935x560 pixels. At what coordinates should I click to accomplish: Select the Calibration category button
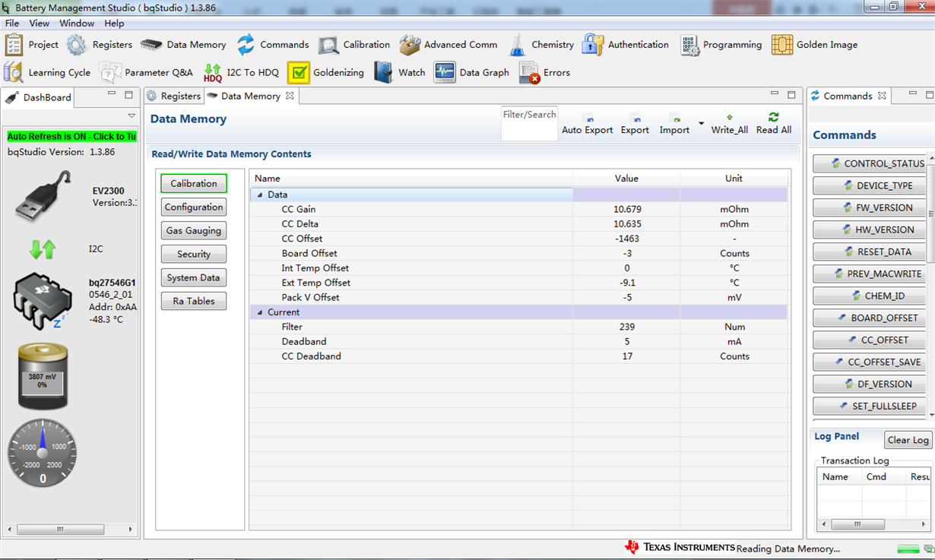pos(194,183)
